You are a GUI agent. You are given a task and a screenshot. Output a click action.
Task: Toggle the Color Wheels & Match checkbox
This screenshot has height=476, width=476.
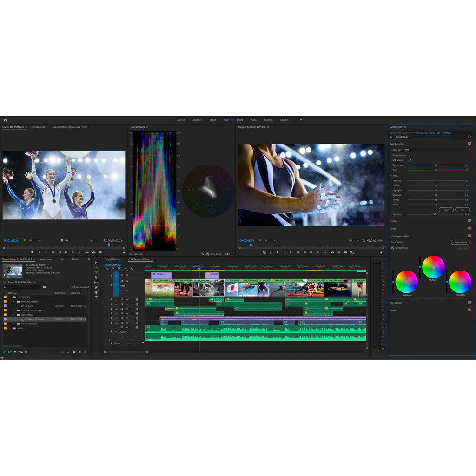469,236
